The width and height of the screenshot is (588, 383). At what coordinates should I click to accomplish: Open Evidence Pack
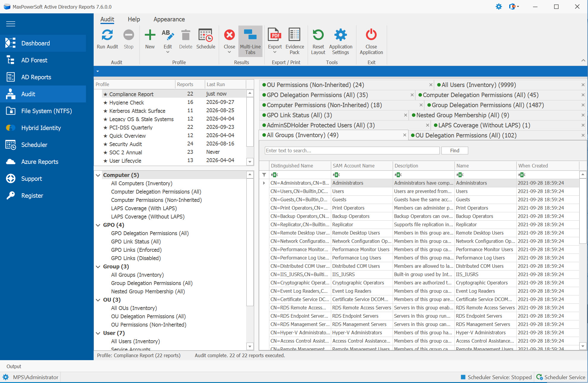tap(295, 41)
